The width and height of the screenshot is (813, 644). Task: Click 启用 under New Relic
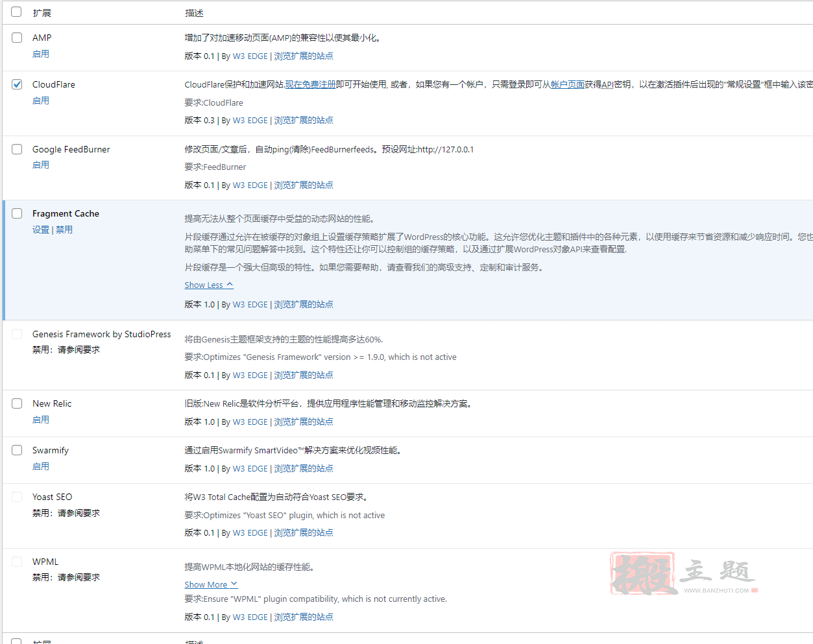[x=41, y=420]
